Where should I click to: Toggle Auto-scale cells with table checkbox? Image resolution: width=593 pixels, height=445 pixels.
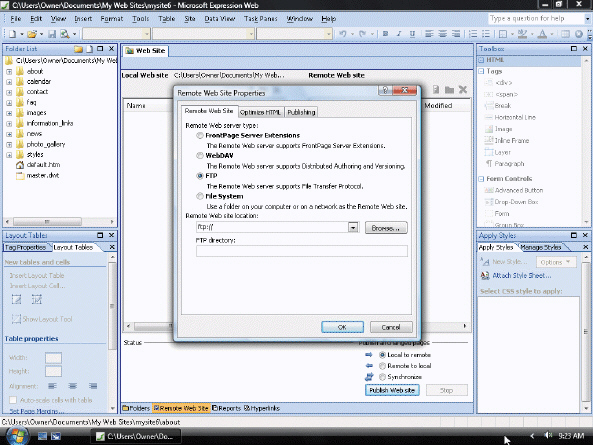[x=13, y=400]
